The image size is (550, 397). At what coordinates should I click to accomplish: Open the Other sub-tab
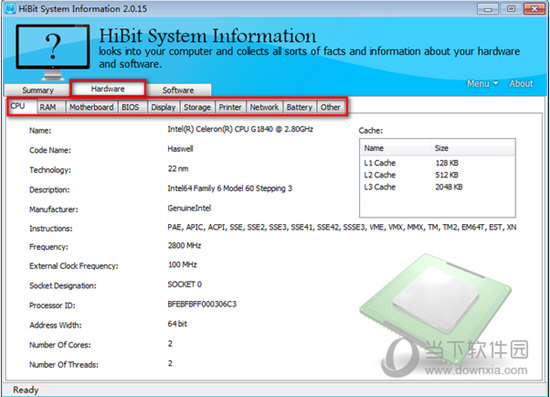coord(330,107)
